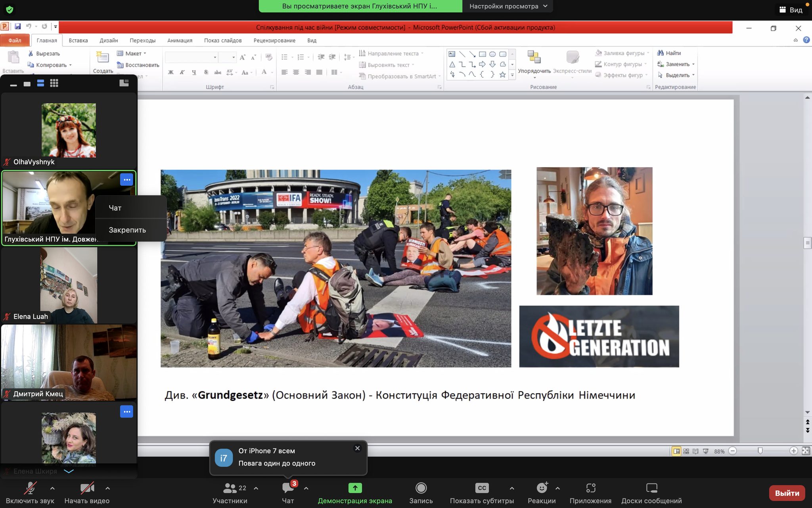Image resolution: width=812 pixels, height=508 pixels.
Task: Open the Рецензирование ribbon tab
Action: 274,40
